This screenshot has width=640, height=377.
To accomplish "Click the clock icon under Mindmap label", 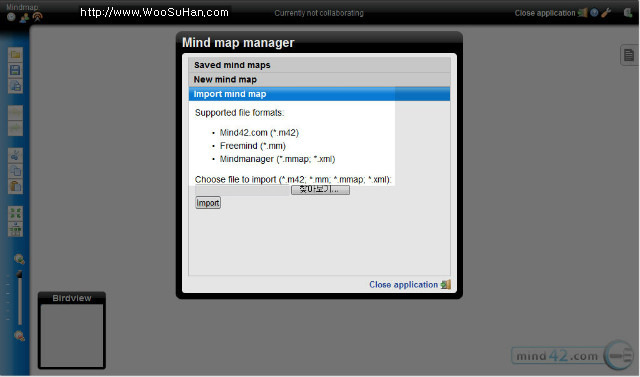I will (x=11, y=17).
